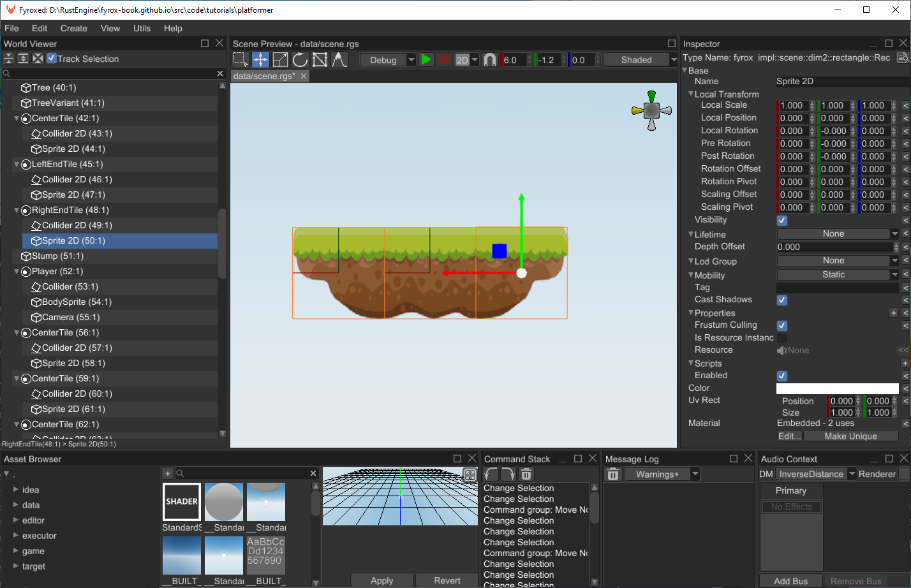Open the Lod Group None dropdown

(x=838, y=261)
